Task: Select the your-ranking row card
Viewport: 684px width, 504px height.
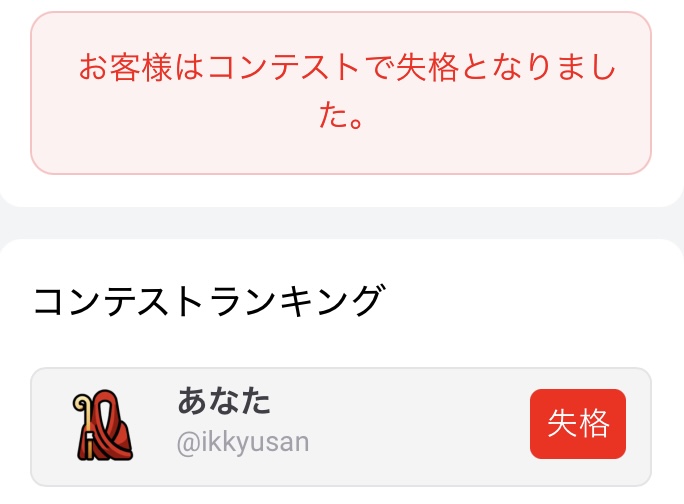Action: click(341, 427)
